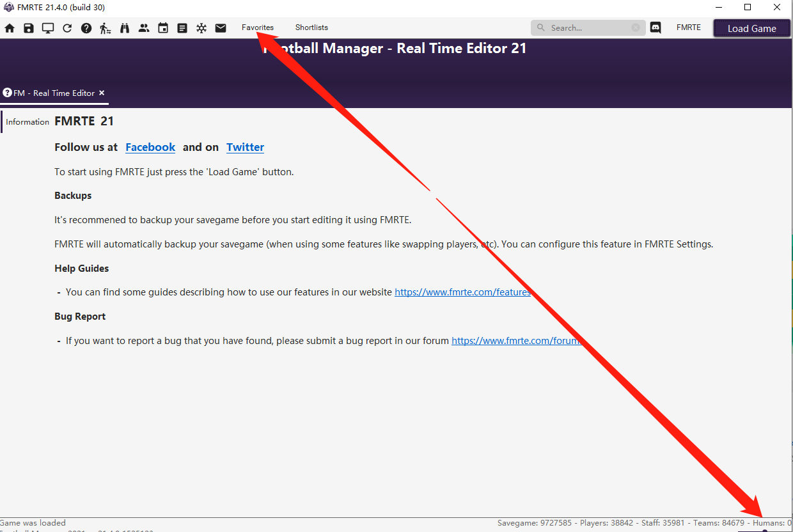Click the 'Teams: 84679' status entry

[x=718, y=523]
